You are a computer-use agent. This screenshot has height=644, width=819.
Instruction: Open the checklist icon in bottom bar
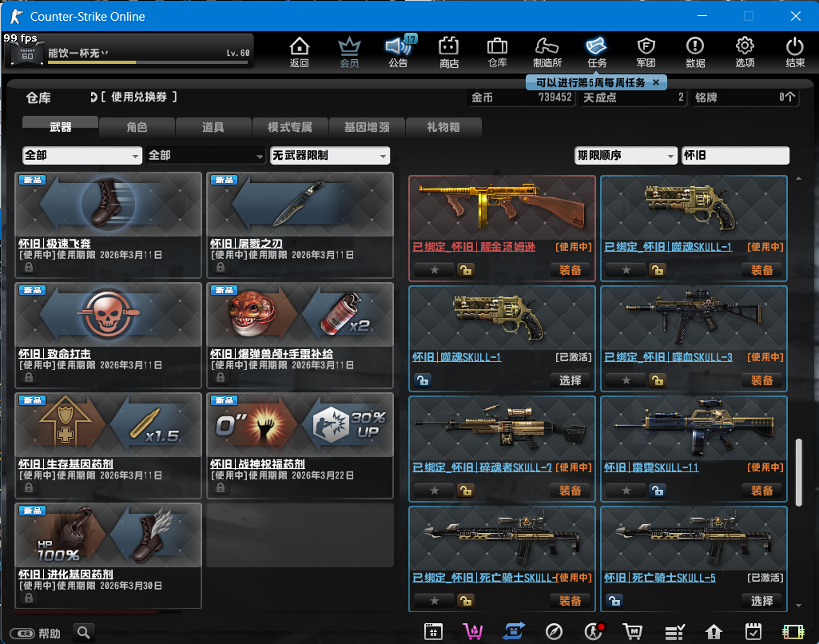(674, 632)
